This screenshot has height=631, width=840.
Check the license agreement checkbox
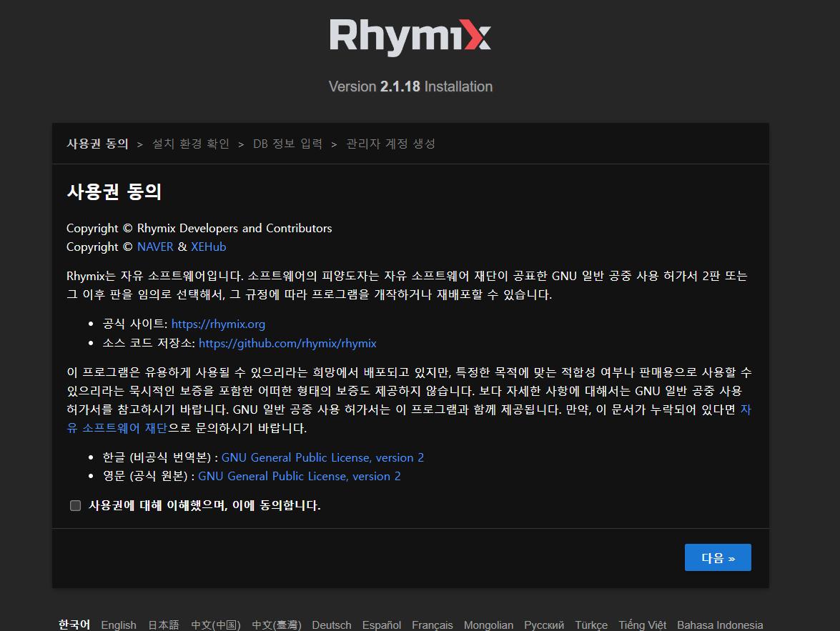pyautogui.click(x=75, y=506)
